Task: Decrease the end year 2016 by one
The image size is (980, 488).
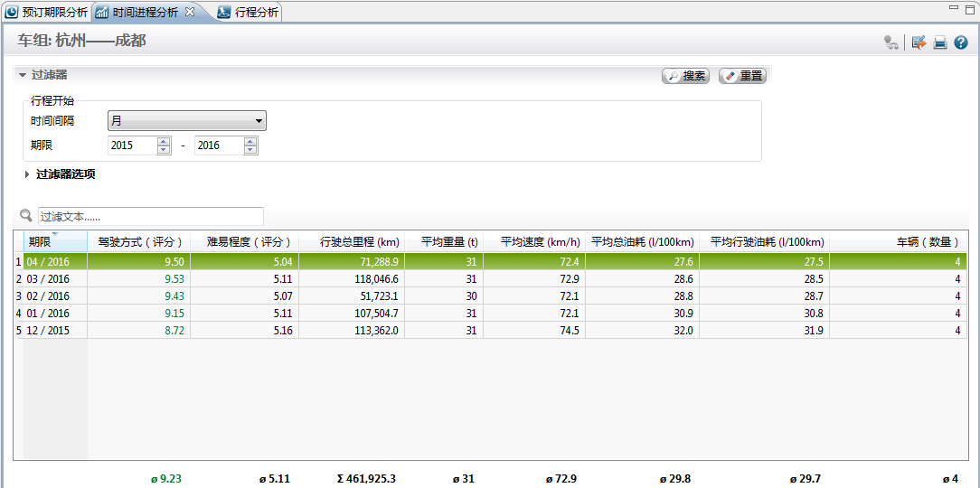Action: pyautogui.click(x=250, y=150)
